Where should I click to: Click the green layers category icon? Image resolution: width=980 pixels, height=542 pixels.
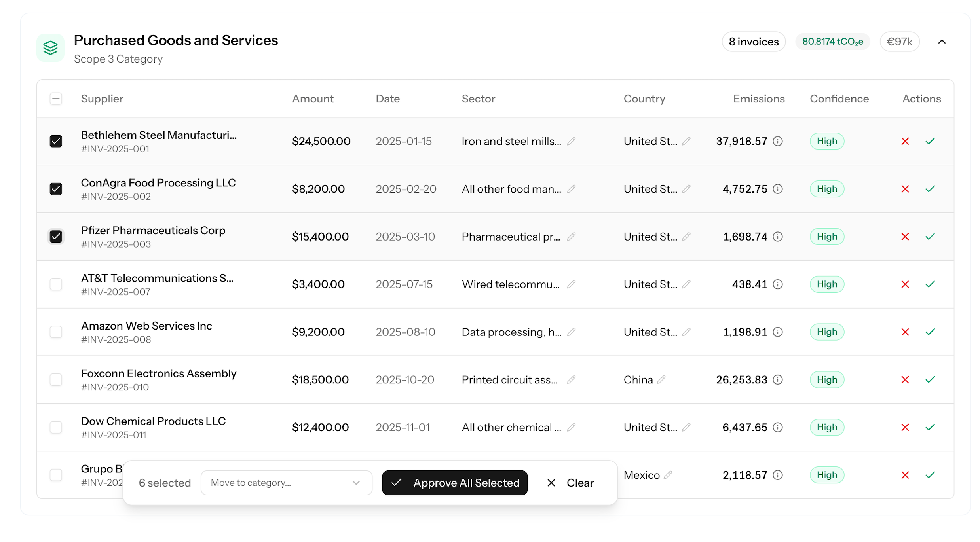click(x=51, y=48)
